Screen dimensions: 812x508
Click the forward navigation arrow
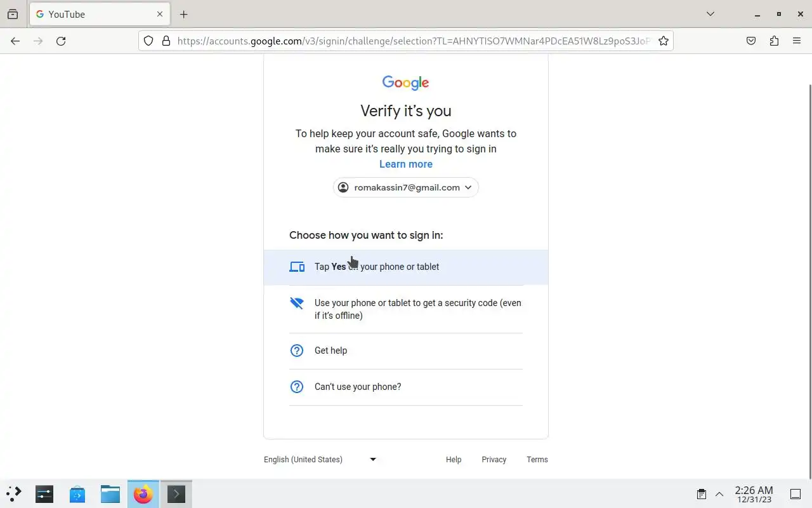38,41
